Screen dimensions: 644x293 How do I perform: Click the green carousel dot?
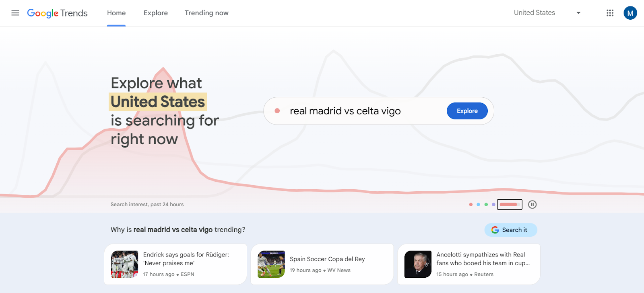coord(485,204)
